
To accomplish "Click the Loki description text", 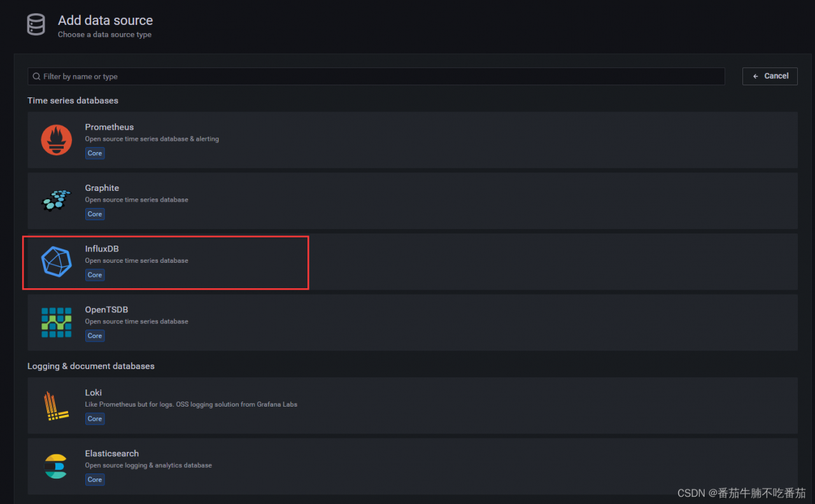I will click(x=191, y=404).
